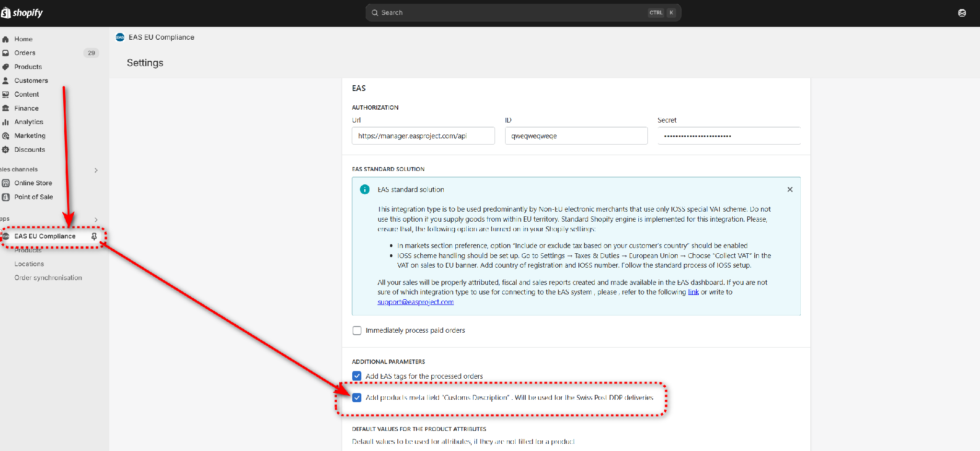Screen dimensions: 980x451
Task: Click the Discounts badge icon
Action: coord(6,150)
